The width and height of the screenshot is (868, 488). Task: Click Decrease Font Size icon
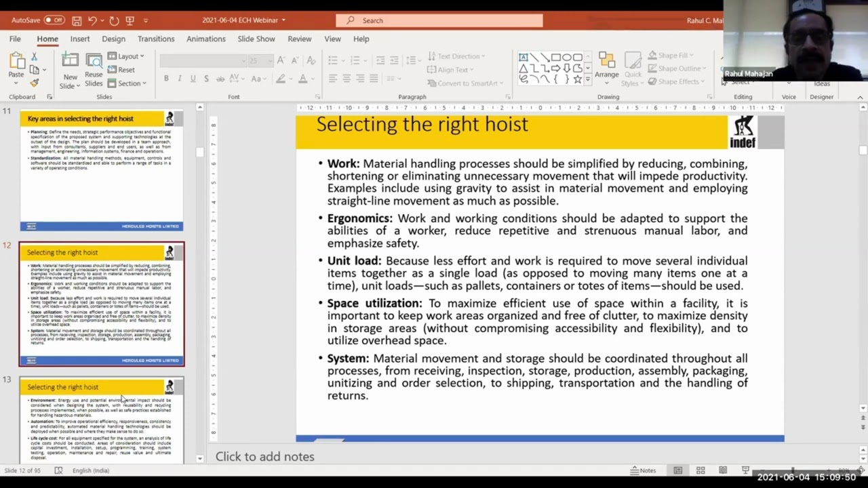click(294, 61)
